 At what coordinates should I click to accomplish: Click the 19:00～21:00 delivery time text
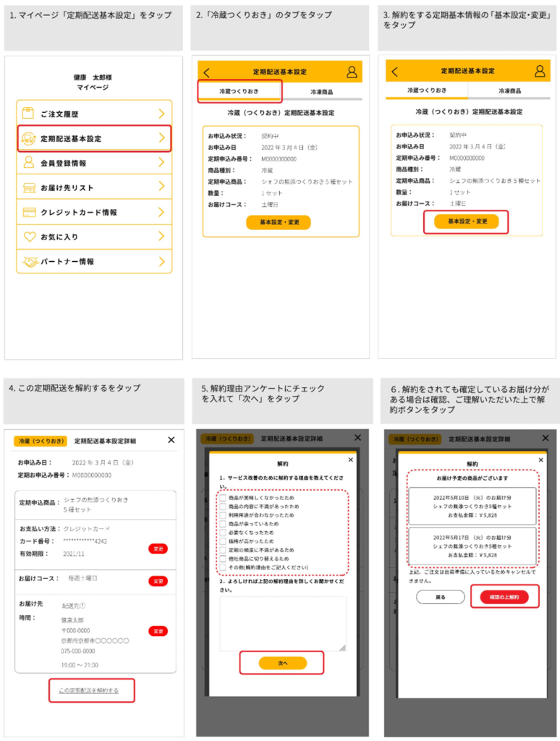[80, 665]
